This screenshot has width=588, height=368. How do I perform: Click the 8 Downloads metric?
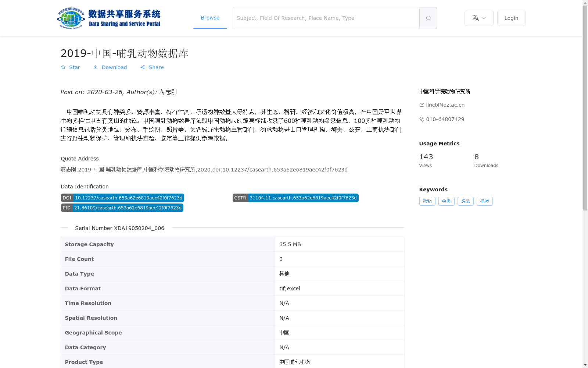(486, 160)
